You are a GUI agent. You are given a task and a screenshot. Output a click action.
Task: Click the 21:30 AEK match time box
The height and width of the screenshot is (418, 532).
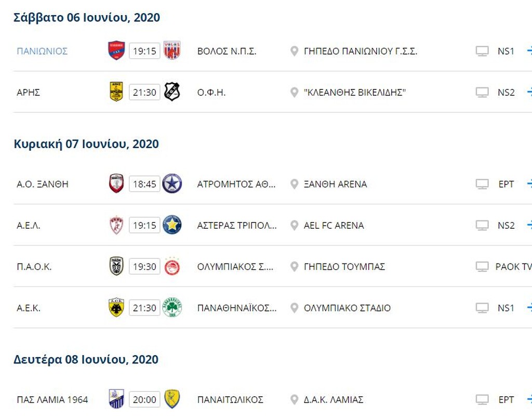point(144,308)
